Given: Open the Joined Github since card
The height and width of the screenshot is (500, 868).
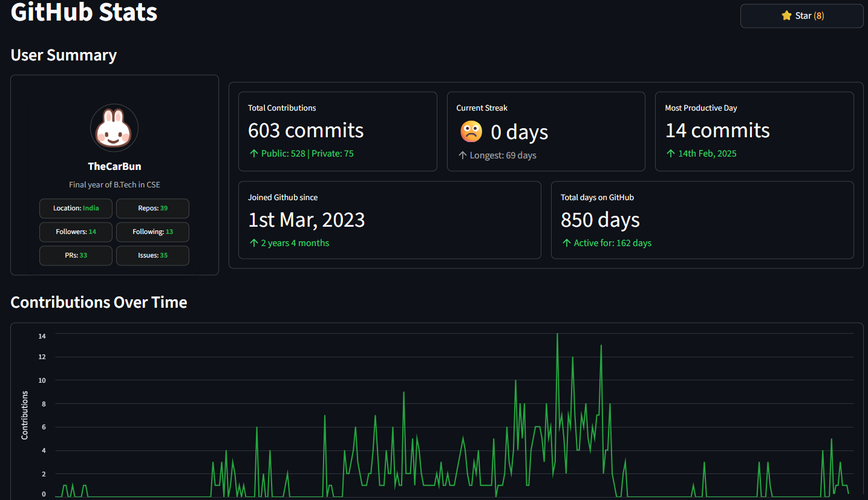Looking at the screenshot, I should pos(389,220).
